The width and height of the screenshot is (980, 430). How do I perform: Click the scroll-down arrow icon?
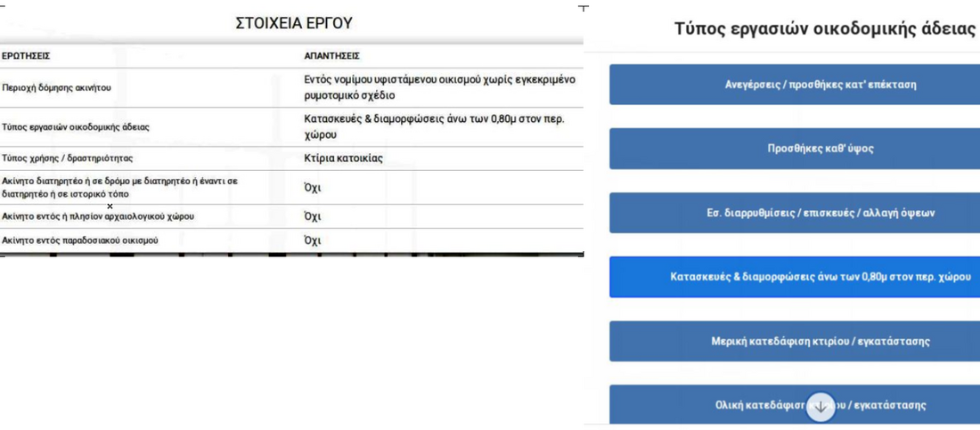pos(821,407)
